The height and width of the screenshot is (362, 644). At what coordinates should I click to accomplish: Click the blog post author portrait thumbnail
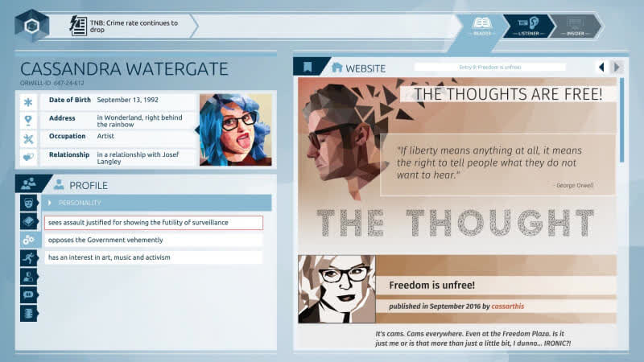click(336, 289)
